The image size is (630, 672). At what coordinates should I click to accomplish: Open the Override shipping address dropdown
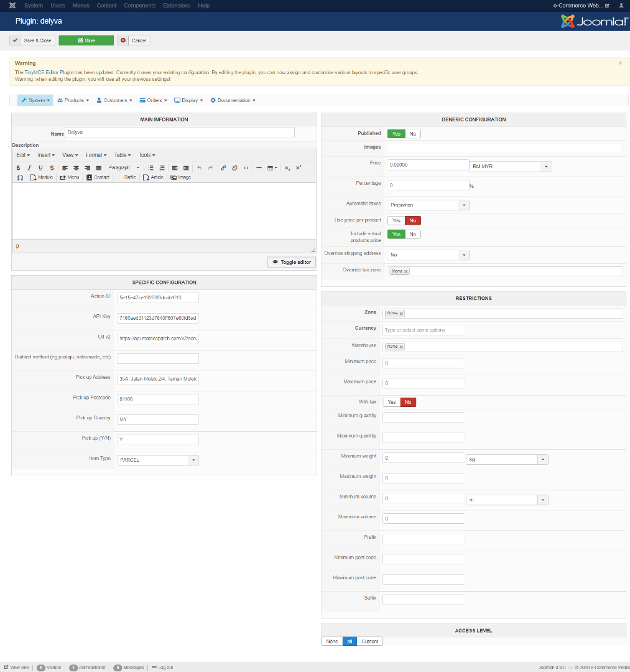pyautogui.click(x=428, y=255)
